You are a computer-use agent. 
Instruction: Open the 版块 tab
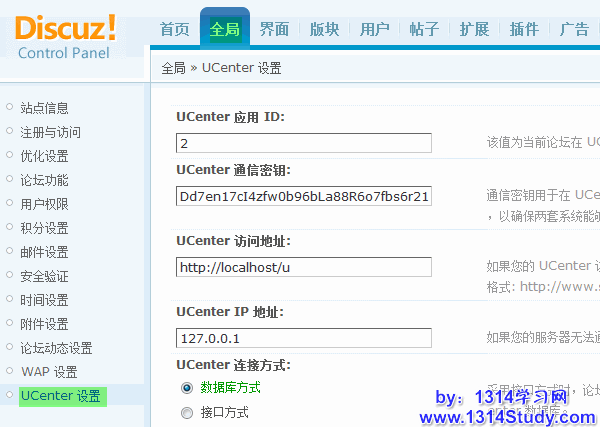[x=325, y=30]
